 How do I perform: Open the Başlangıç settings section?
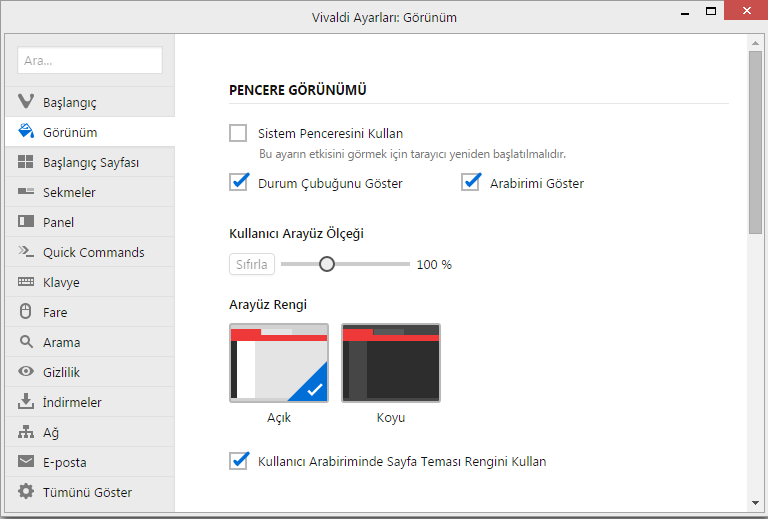point(90,102)
